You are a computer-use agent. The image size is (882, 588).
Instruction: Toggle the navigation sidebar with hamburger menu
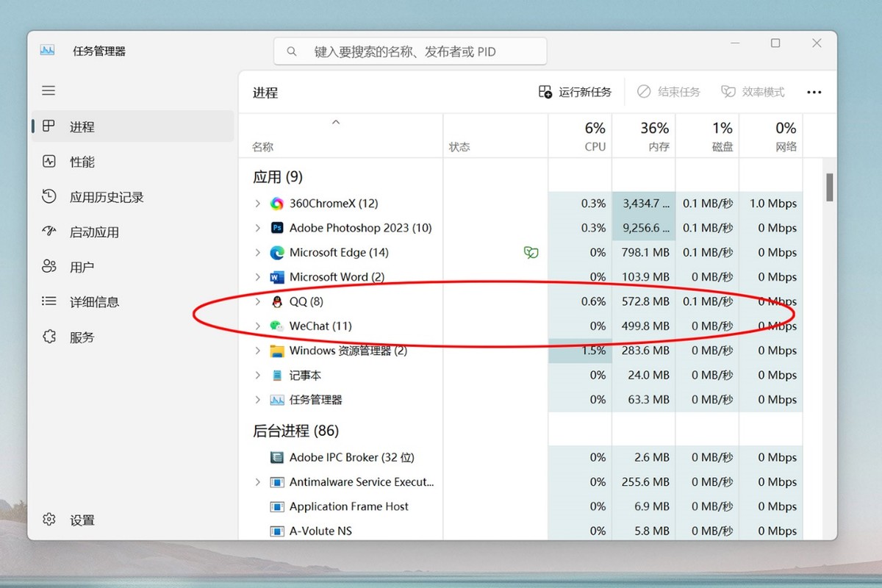tap(49, 90)
